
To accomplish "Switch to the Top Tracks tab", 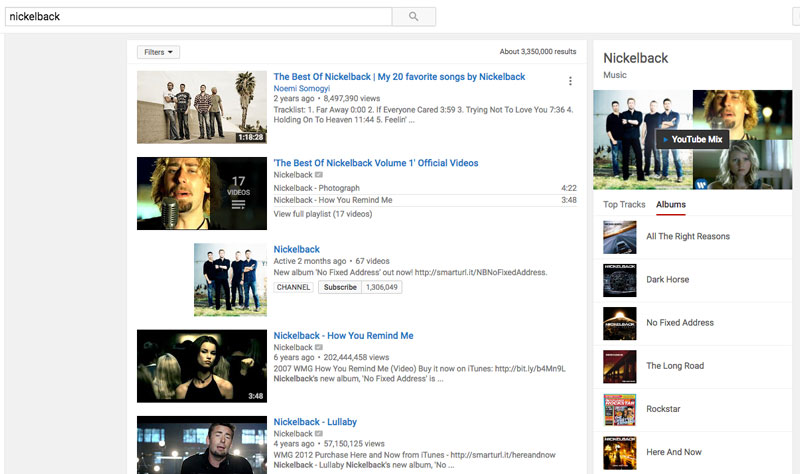I will click(624, 204).
